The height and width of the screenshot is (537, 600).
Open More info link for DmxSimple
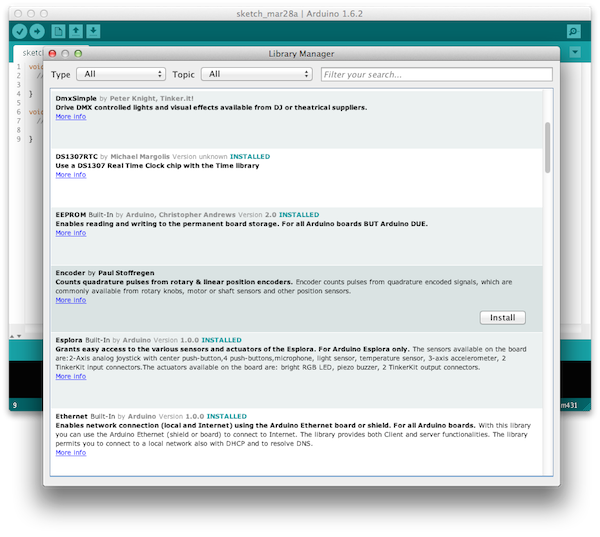71,117
